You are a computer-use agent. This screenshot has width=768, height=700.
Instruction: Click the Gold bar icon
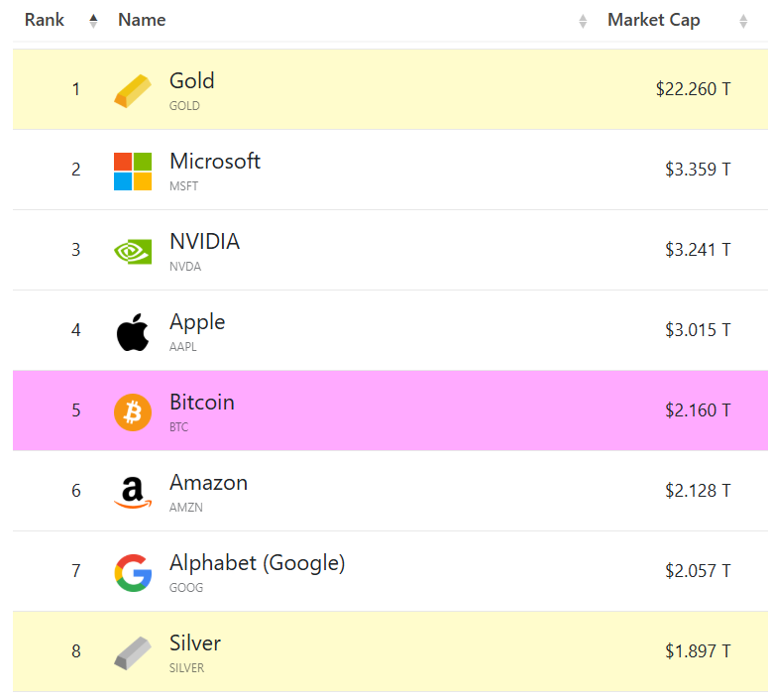click(133, 89)
